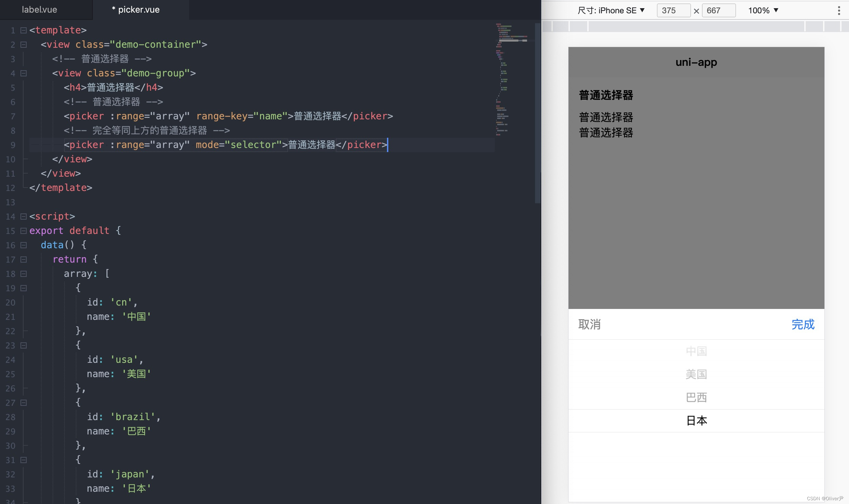
Task: Collapse the first array object on line 19
Action: tap(23, 288)
